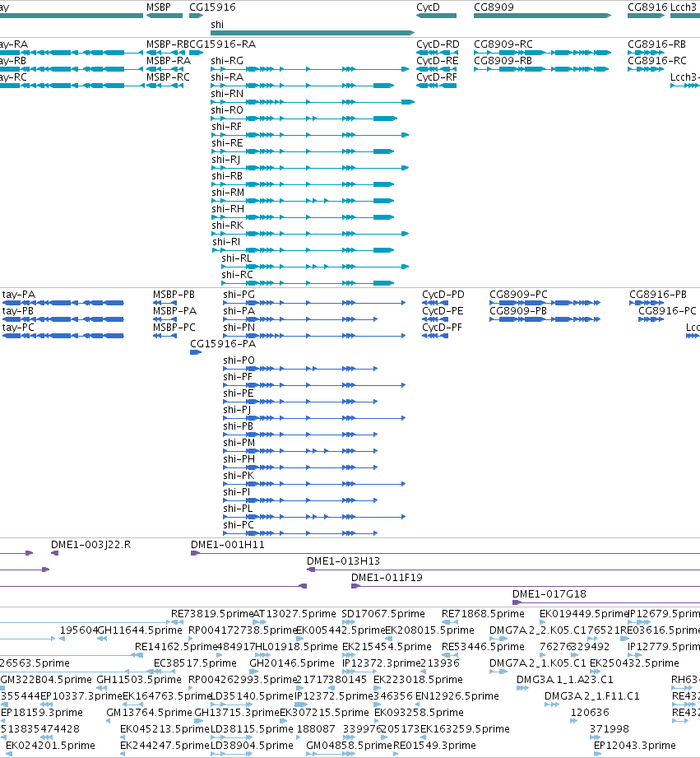Select CycD-RE transcript label
This screenshot has height=758, width=700.
438,61
